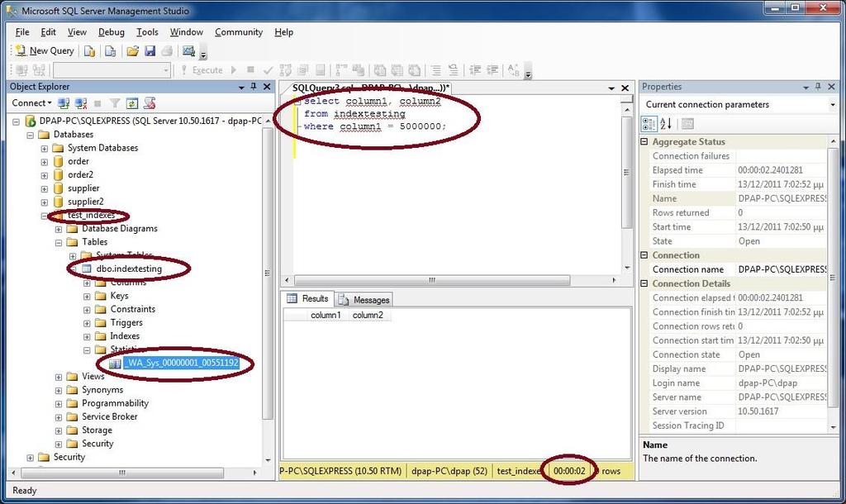Click the column1 results grid header
846x504 pixels.
click(326, 315)
